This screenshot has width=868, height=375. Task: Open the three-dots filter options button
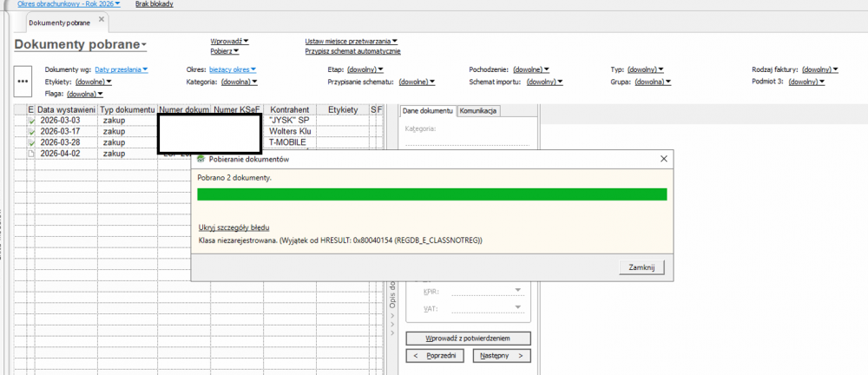point(23,81)
